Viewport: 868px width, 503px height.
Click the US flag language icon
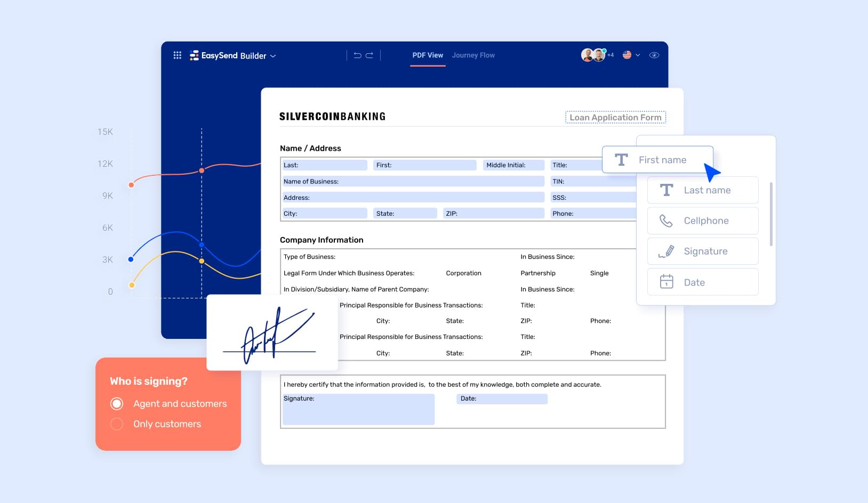pos(627,55)
